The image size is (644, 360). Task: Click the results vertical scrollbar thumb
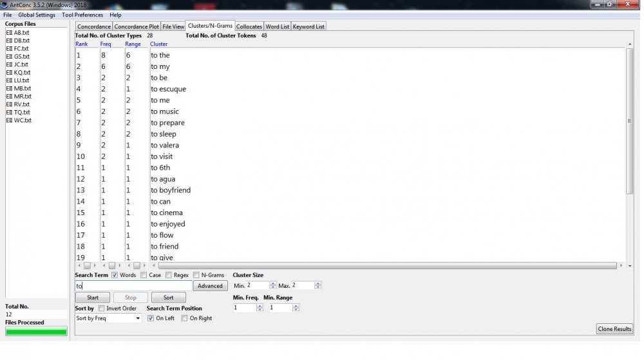click(630, 121)
